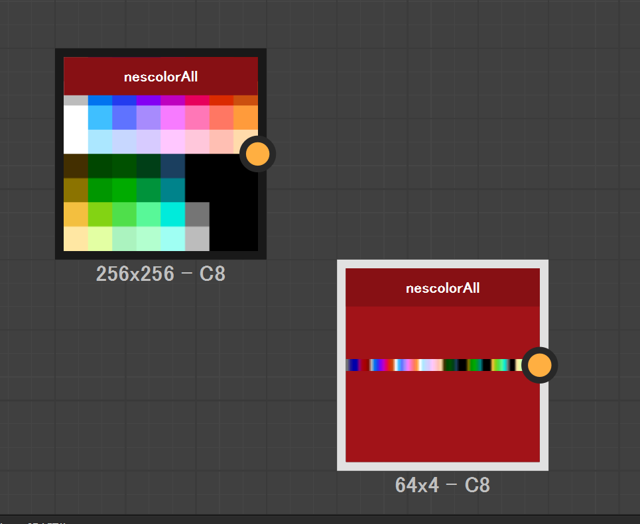Pick the dark brown swatch in the palette
This screenshot has height=524, width=640.
(75, 166)
